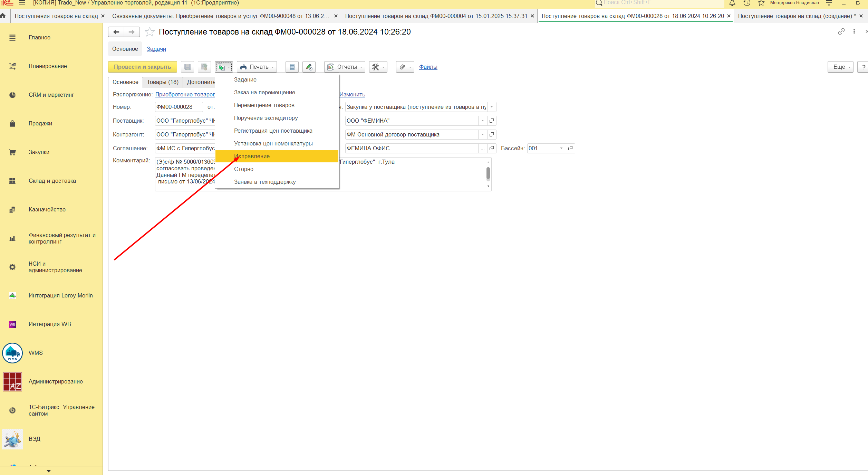
Task: Open the Еще menu button
Action: (840, 67)
